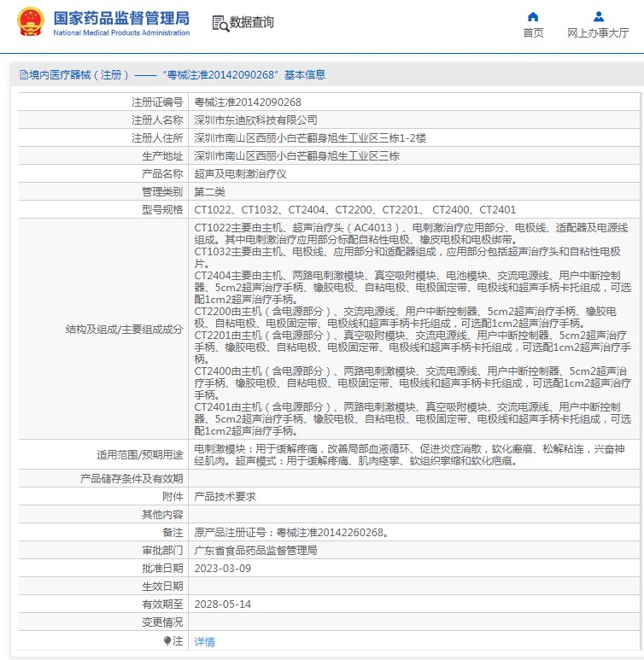The image size is (644, 660).
Task: Click the 管理类别 label
Action: 162,192
